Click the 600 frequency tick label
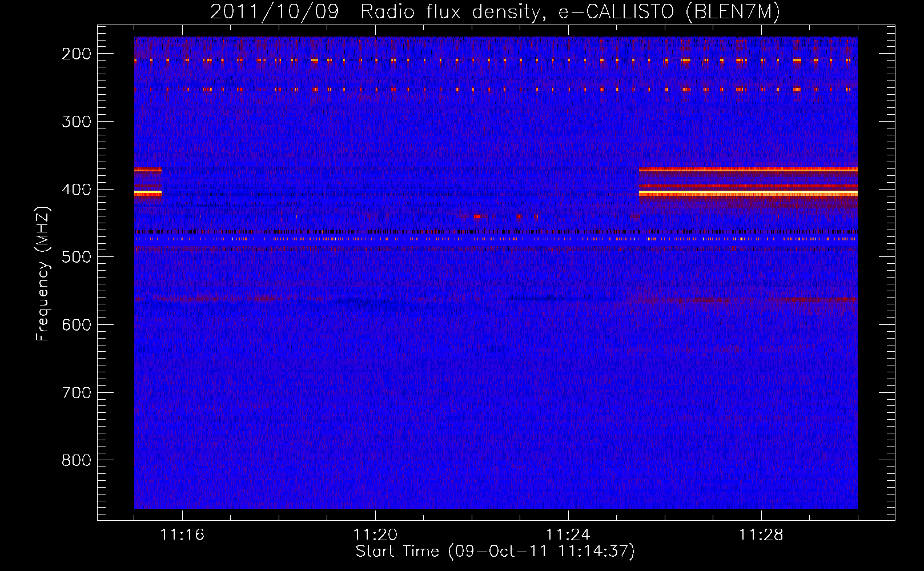This screenshot has height=571, width=924. coord(77,325)
